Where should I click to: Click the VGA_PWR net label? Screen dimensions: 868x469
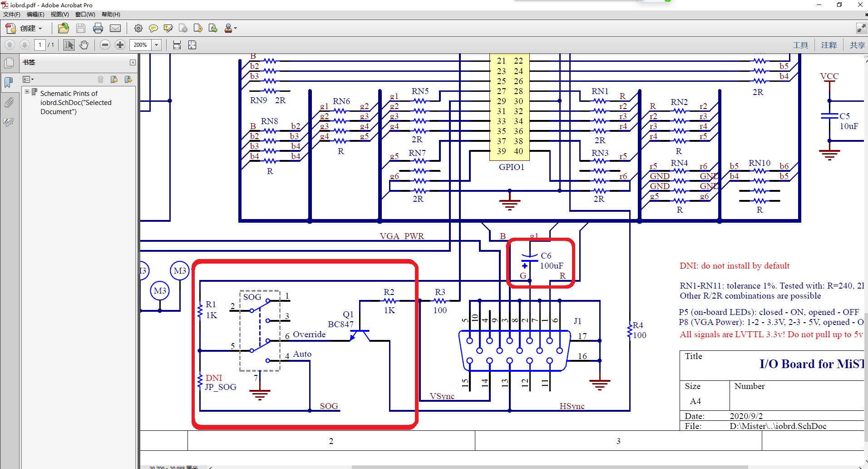402,236
